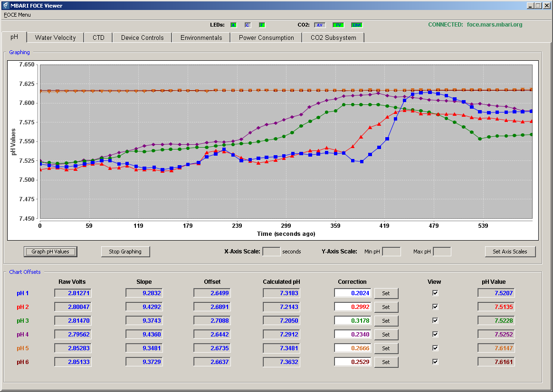Viewport: 553px width, 392px height.
Task: Click the CO2 AV status indicator
Action: pos(320,25)
